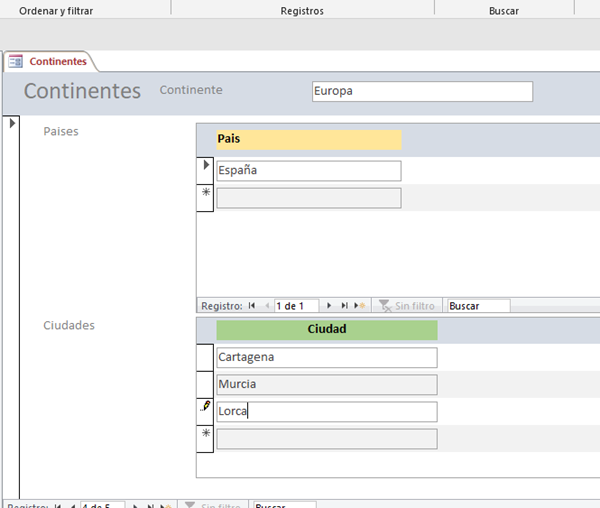Image resolution: width=600 pixels, height=508 pixels.
Task: Click the Sin filtro filter indicator
Action: click(x=406, y=306)
